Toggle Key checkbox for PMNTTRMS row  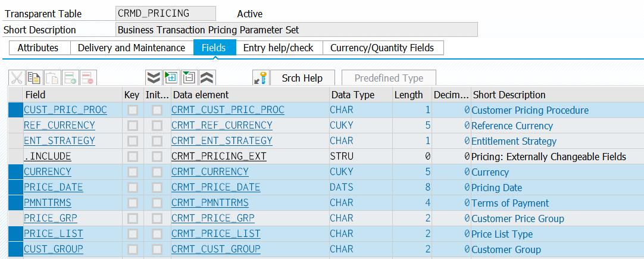pos(132,203)
